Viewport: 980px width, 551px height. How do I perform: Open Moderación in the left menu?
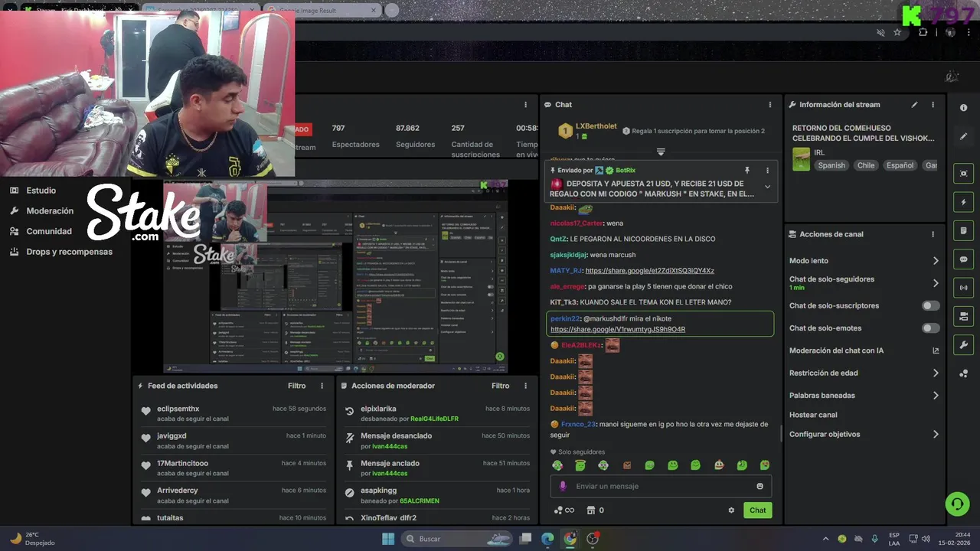(x=50, y=210)
